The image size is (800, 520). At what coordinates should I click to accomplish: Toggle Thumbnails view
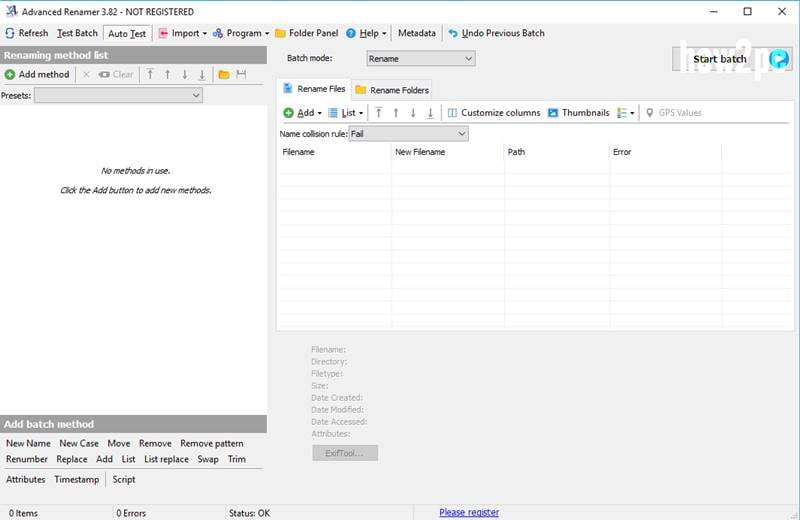579,113
